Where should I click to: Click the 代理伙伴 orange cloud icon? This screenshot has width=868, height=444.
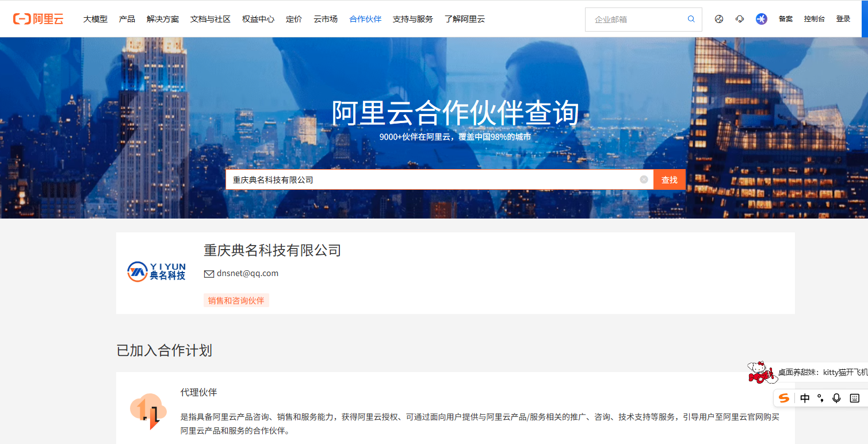pos(148,411)
